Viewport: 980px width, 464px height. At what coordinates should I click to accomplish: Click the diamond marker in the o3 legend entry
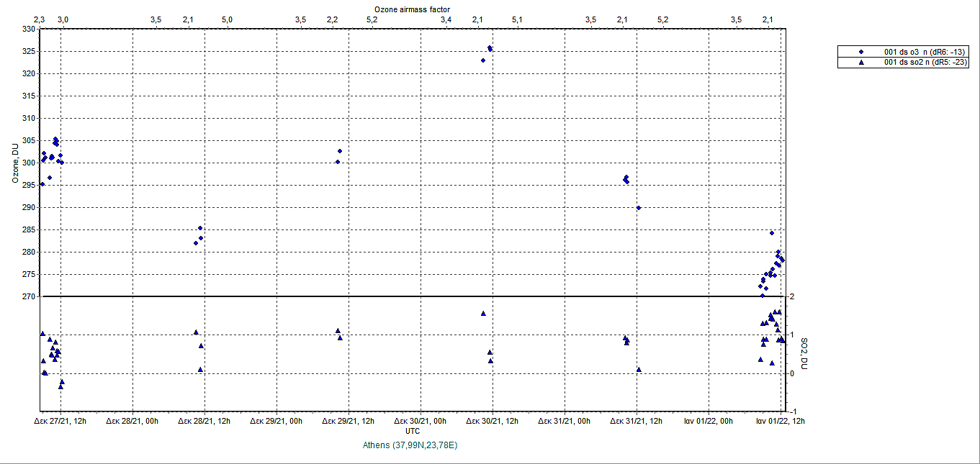click(862, 53)
